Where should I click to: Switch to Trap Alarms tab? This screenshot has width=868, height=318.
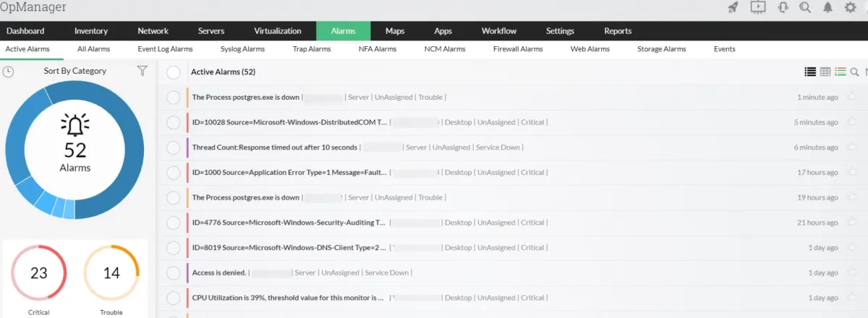312,49
